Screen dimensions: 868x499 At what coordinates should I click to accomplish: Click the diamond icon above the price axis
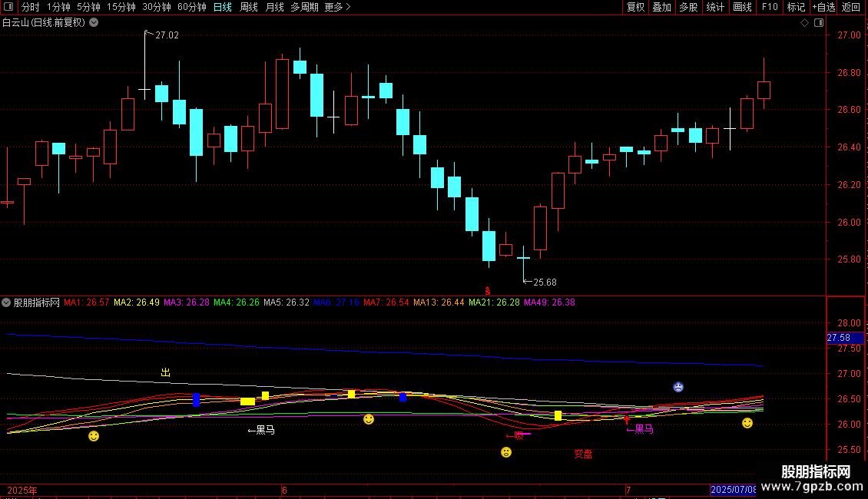[x=804, y=22]
